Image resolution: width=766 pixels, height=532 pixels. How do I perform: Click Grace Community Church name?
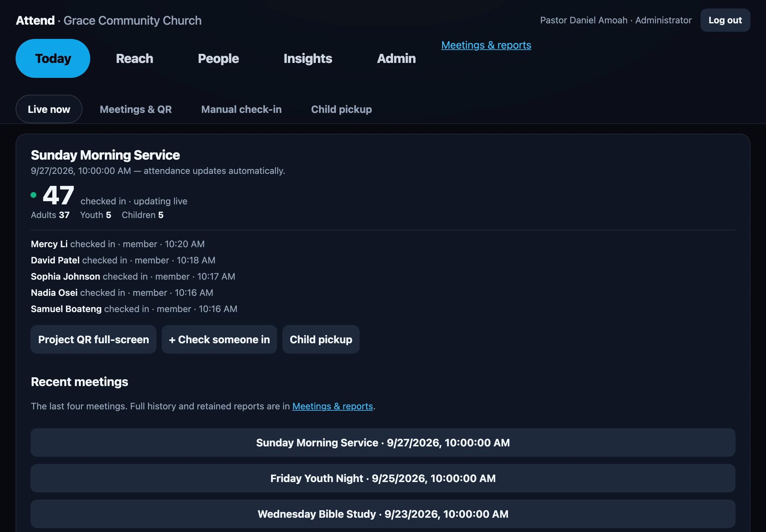tap(132, 20)
